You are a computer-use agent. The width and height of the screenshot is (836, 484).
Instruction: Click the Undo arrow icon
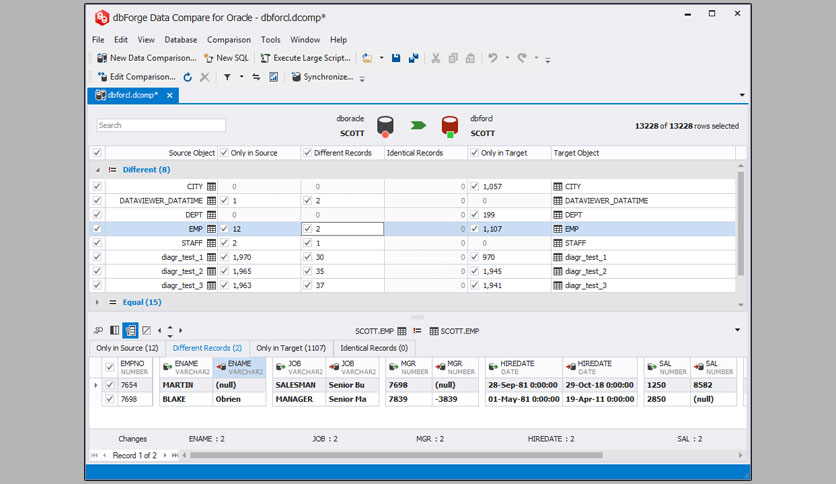click(493, 58)
